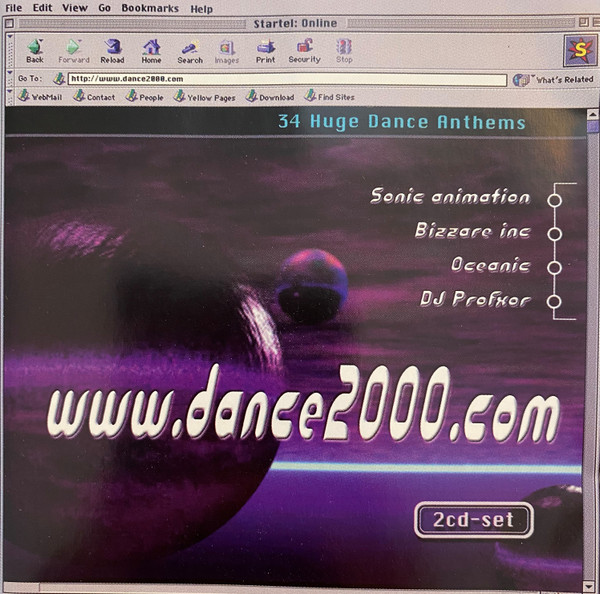600x594 pixels.
Task: Select the Sonic animation radio circle
Action: click(554, 201)
